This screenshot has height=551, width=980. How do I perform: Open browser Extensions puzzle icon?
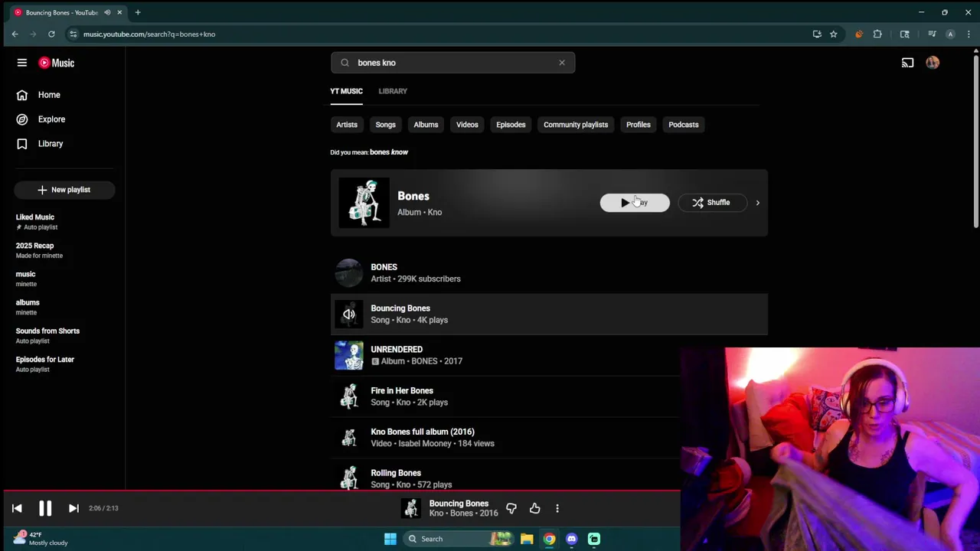click(x=877, y=34)
